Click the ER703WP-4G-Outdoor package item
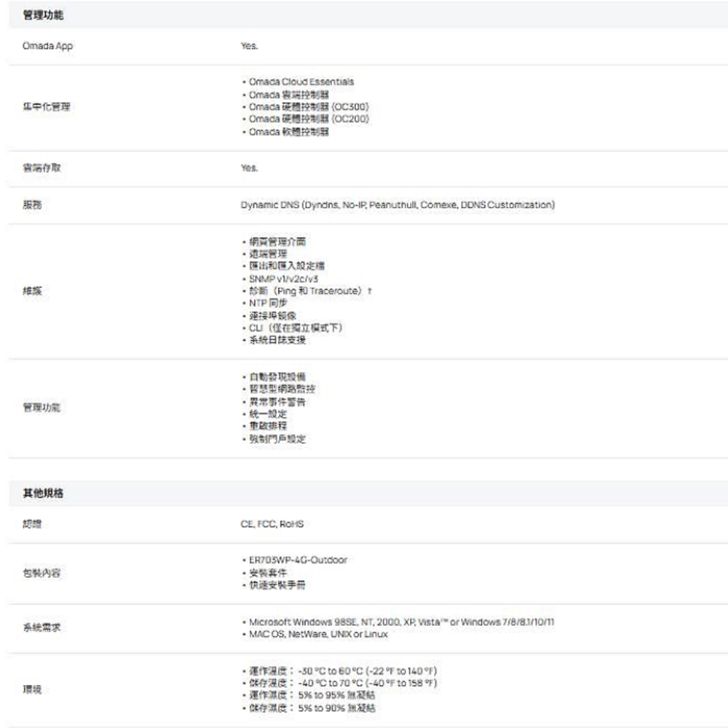728x728 pixels. click(x=297, y=560)
